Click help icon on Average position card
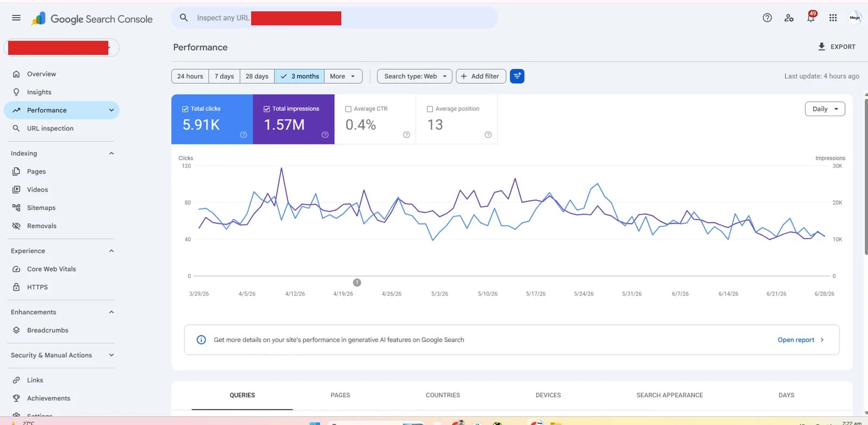 (488, 135)
